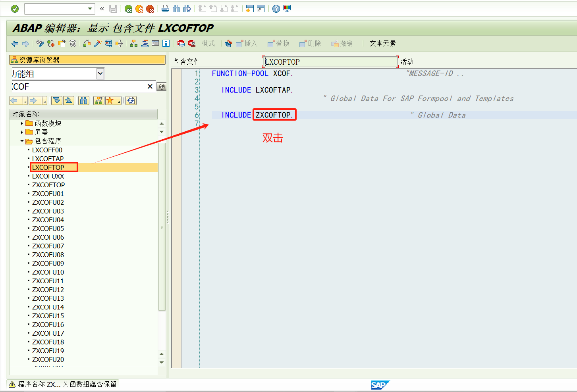Click the 资源库浏览器 (Repository Browser) button
Viewport: 577px width, 392px height.
(x=87, y=60)
